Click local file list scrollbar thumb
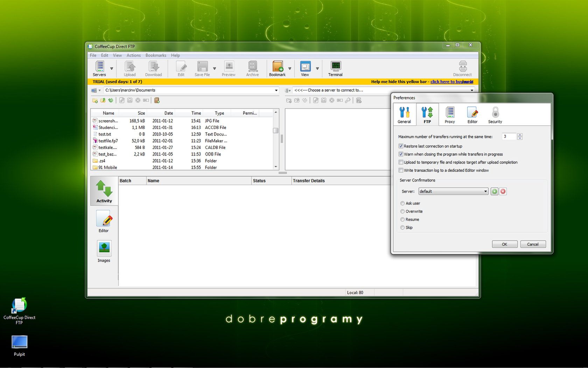The height and width of the screenshot is (368, 588). point(276,130)
